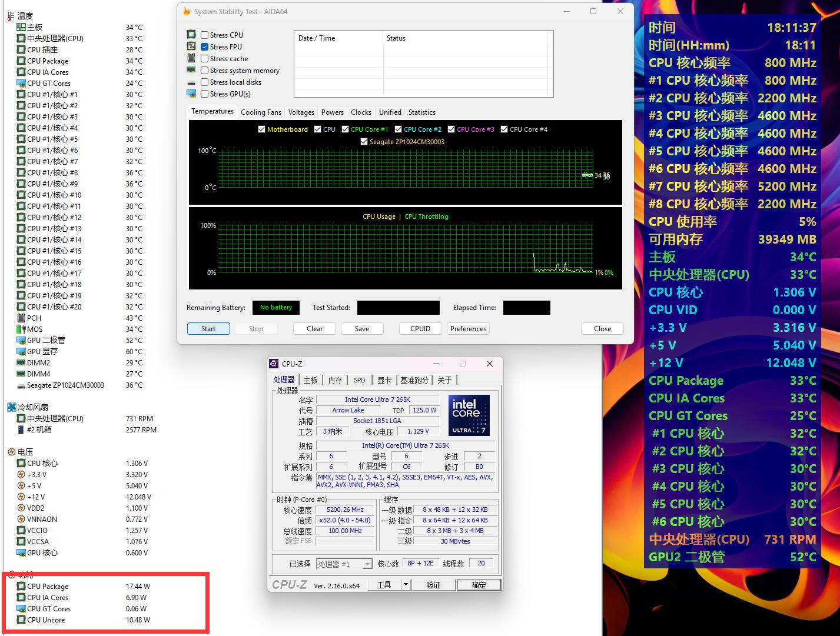Open the 工具 dropdown arrow in CPU-Z
Image resolution: width=840 pixels, height=636 pixels.
click(406, 585)
